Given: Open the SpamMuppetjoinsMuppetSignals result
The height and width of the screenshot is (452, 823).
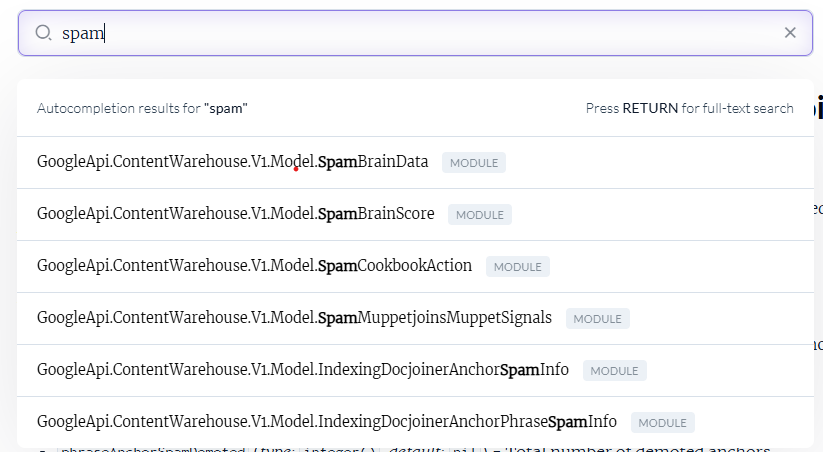Looking at the screenshot, I should (294, 318).
